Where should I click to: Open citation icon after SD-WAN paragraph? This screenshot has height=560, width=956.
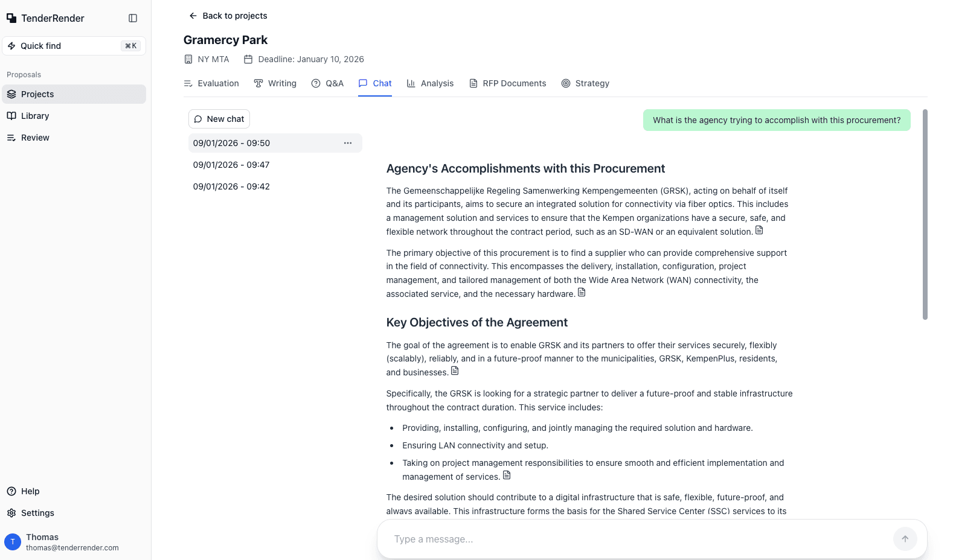pos(759,231)
